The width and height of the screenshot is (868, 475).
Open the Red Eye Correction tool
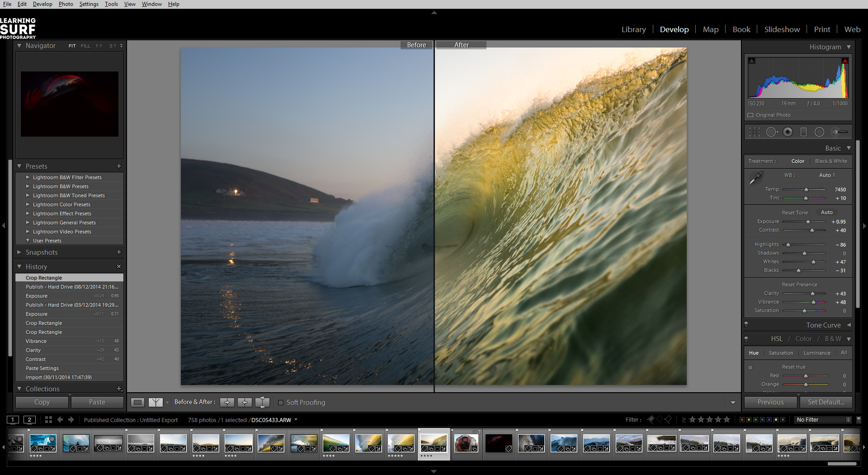coord(788,132)
